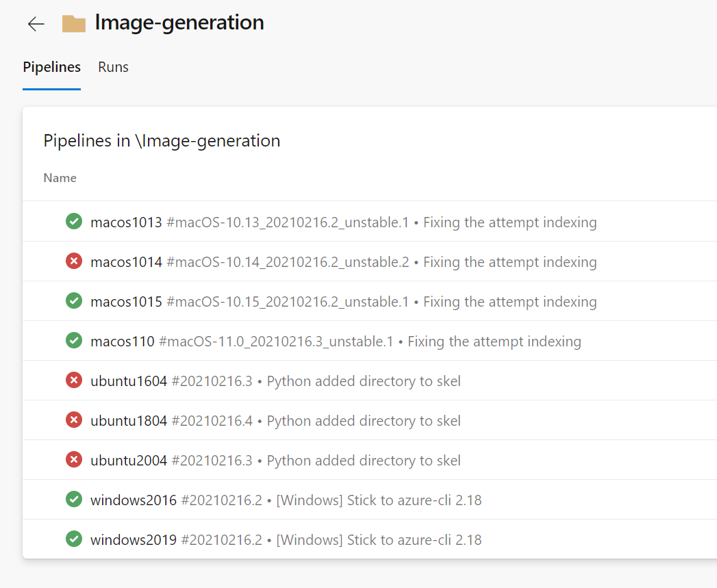Click the red failed icon for ubuntu1804
717x588 pixels.
click(x=74, y=420)
